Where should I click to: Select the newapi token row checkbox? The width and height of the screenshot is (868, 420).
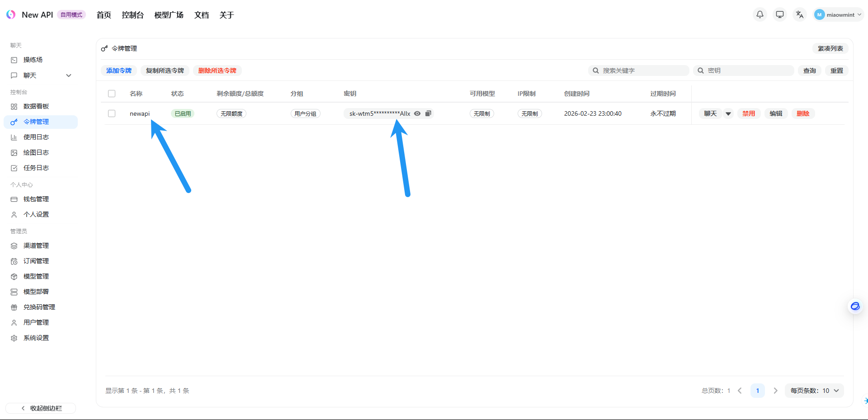[x=112, y=113]
